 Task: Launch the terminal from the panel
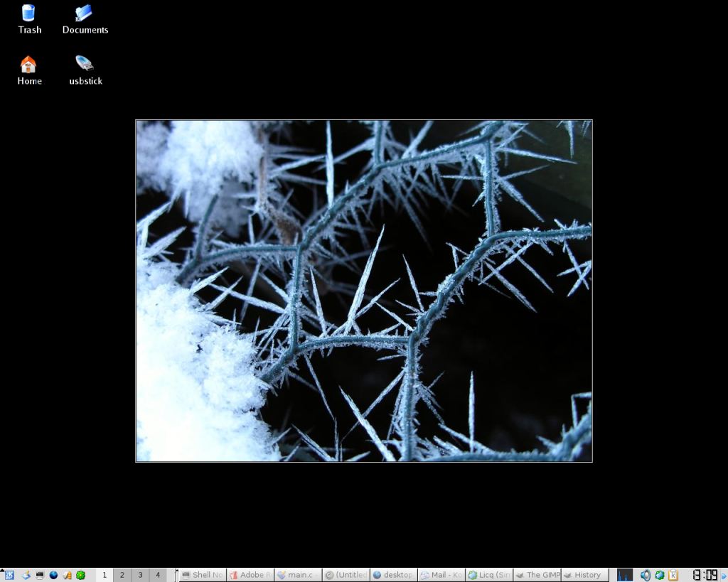point(40,575)
